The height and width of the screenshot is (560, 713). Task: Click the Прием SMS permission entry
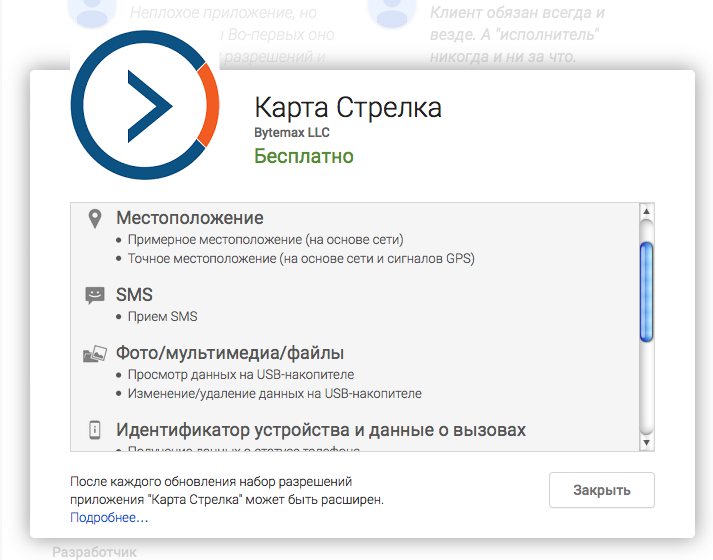pos(162,316)
